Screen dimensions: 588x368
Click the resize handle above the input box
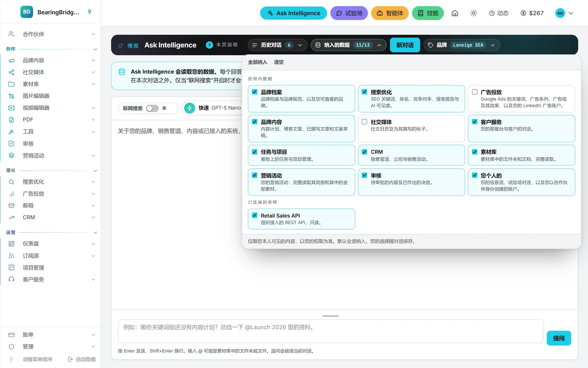pyautogui.click(x=331, y=316)
